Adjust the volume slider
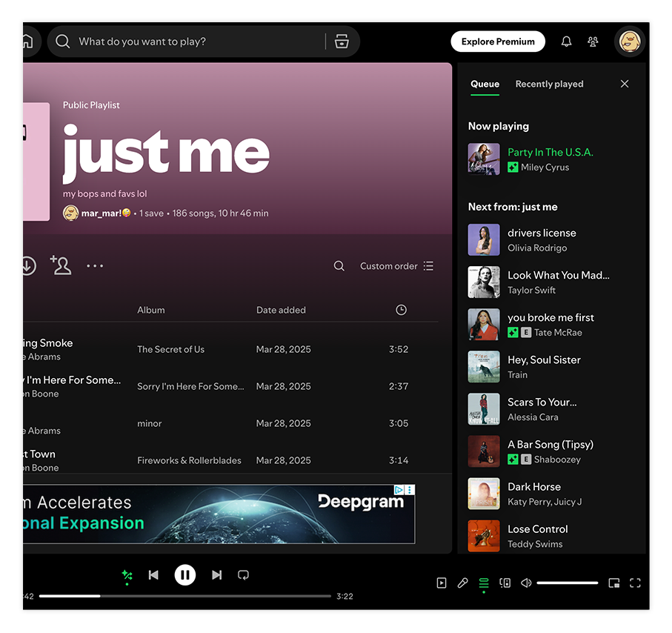 (x=567, y=583)
